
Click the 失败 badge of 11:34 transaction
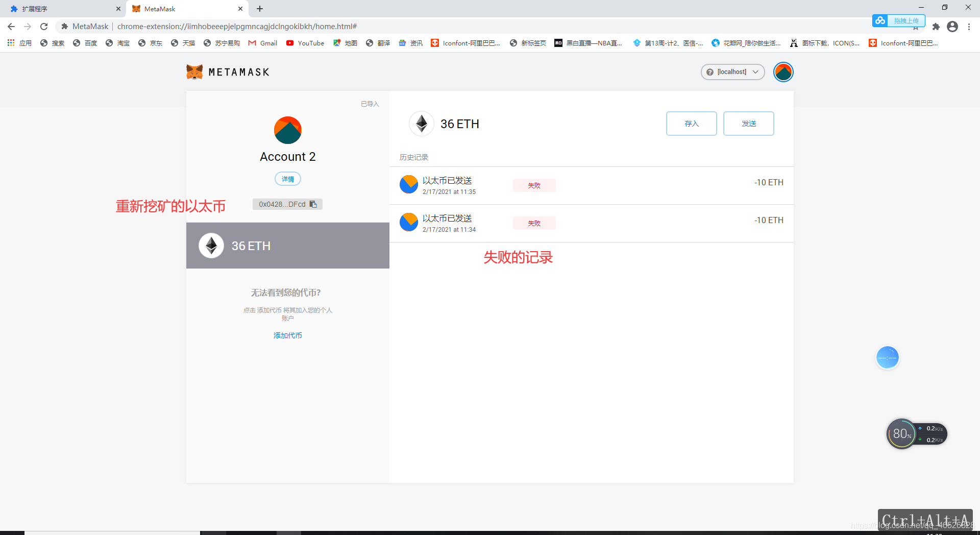(534, 224)
